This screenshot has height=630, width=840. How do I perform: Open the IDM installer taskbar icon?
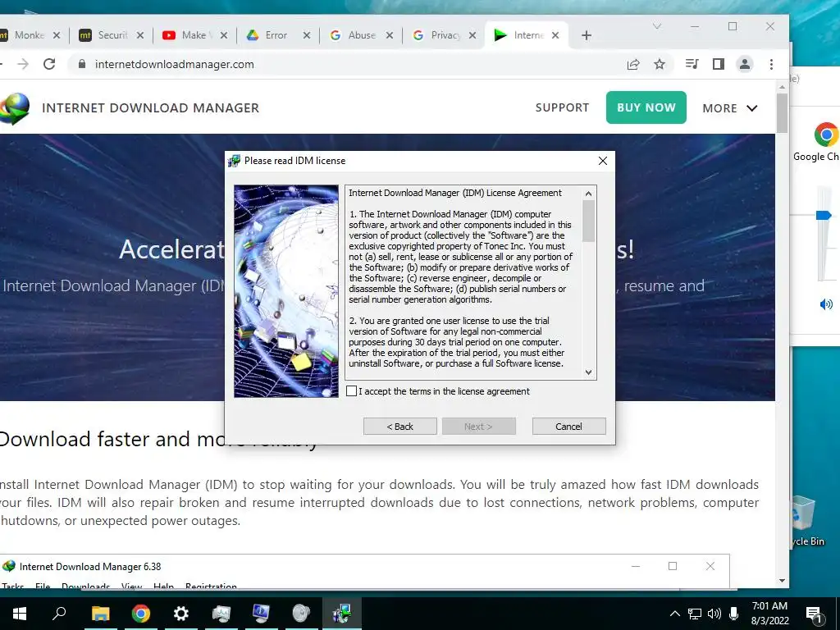(x=342, y=614)
